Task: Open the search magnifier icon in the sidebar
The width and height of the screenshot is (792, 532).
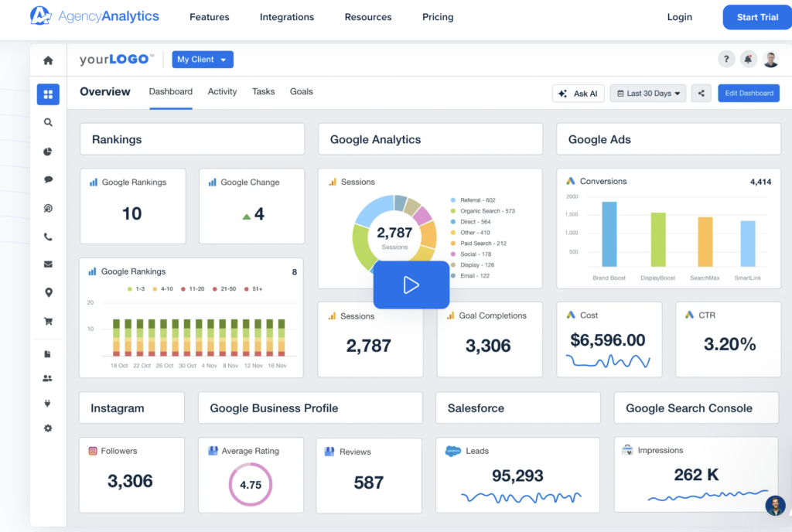Action: coord(48,123)
